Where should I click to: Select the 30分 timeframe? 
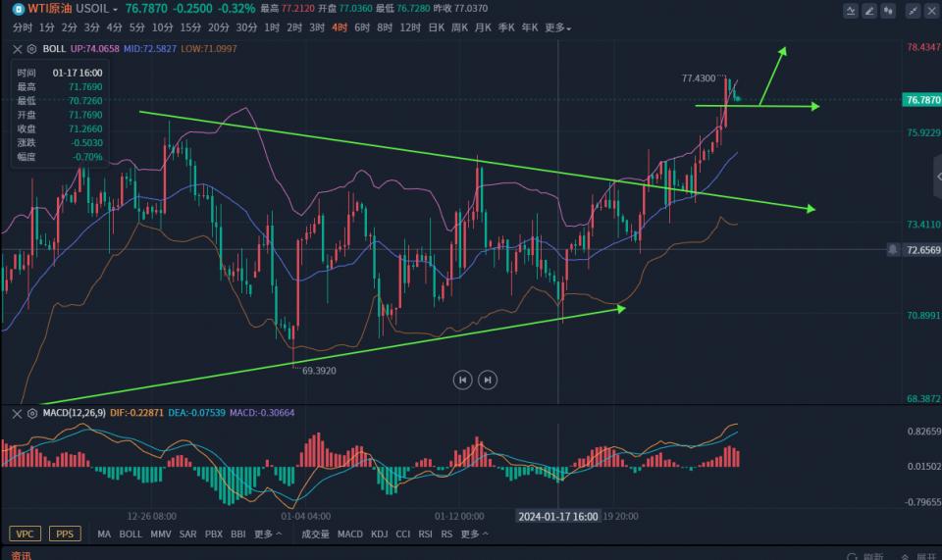246,27
